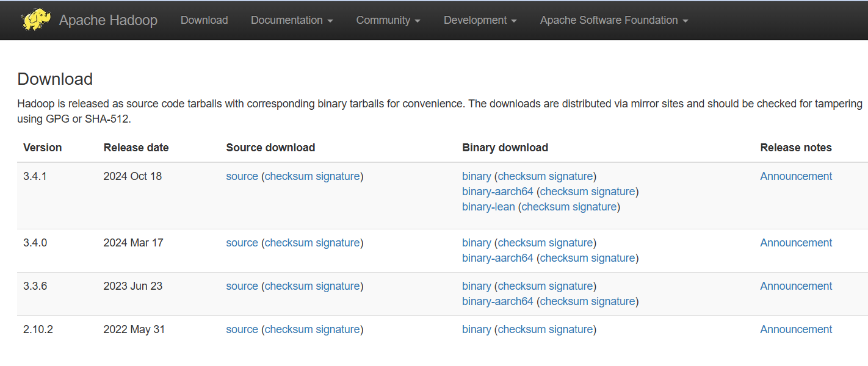This screenshot has height=366, width=868.
Task: Open checksum for 3.4.1 binary-aarch64
Action: tap(564, 192)
